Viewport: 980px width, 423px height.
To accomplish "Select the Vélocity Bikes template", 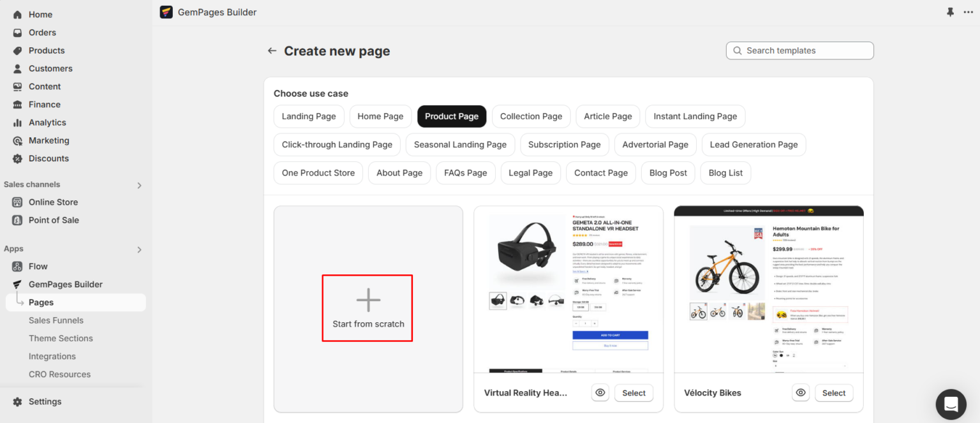I will [834, 392].
